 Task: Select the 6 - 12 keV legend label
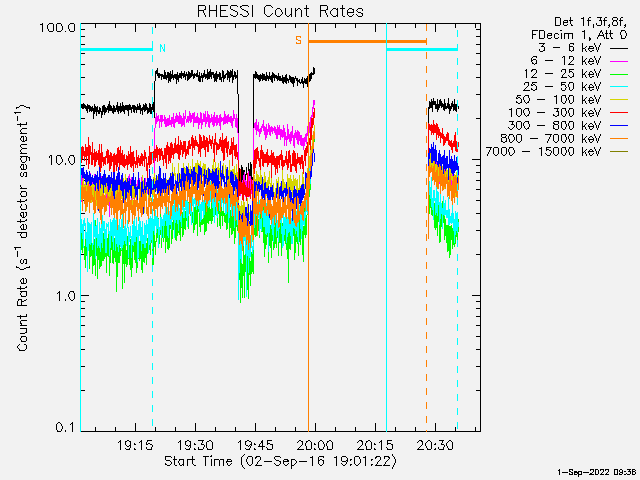(566, 61)
